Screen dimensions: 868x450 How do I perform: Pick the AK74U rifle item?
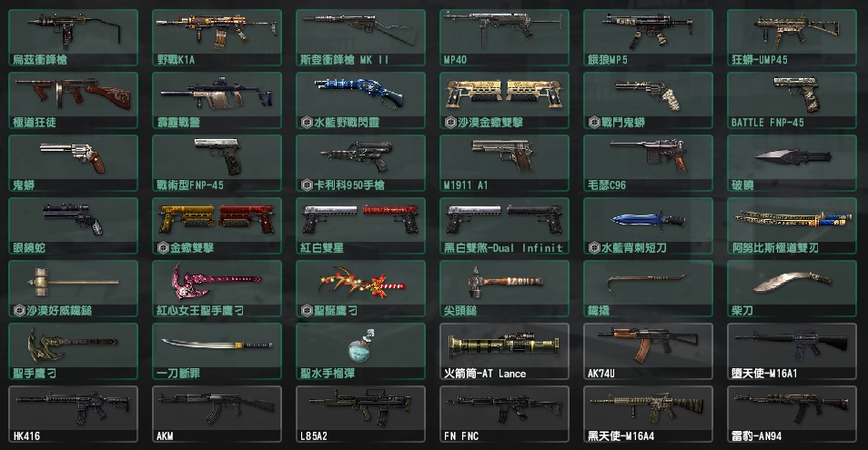click(648, 352)
